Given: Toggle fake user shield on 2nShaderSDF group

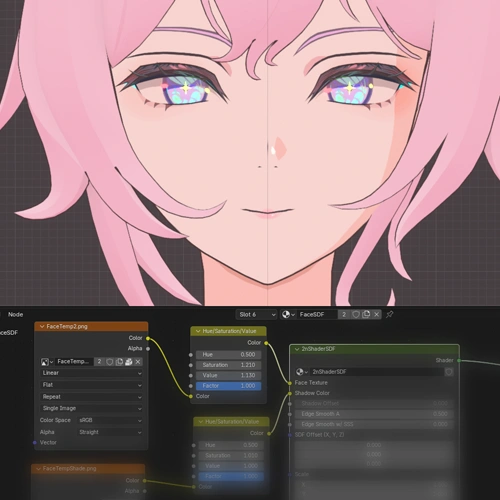Looking at the screenshot, I should pos(449,372).
